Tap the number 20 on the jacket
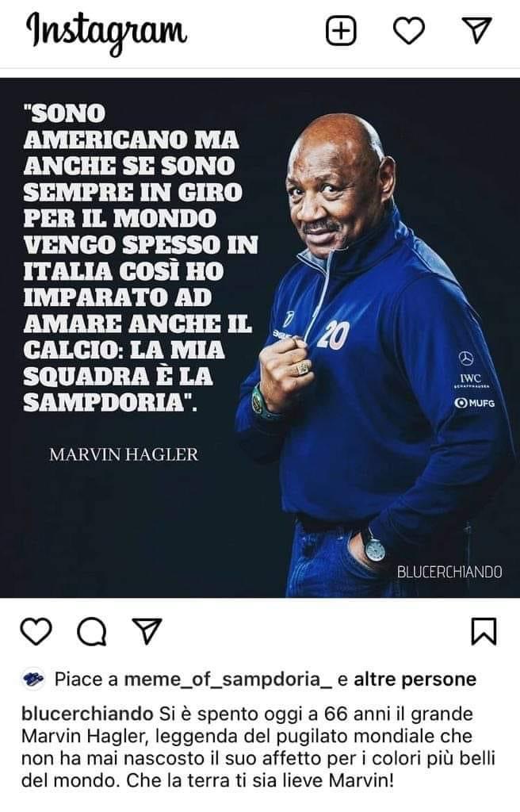 click(x=333, y=335)
